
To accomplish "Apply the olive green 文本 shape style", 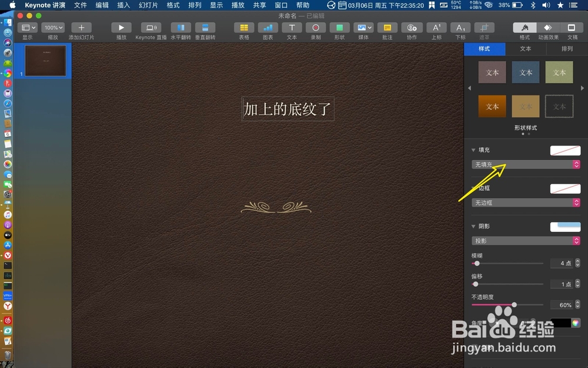I will pos(559,72).
